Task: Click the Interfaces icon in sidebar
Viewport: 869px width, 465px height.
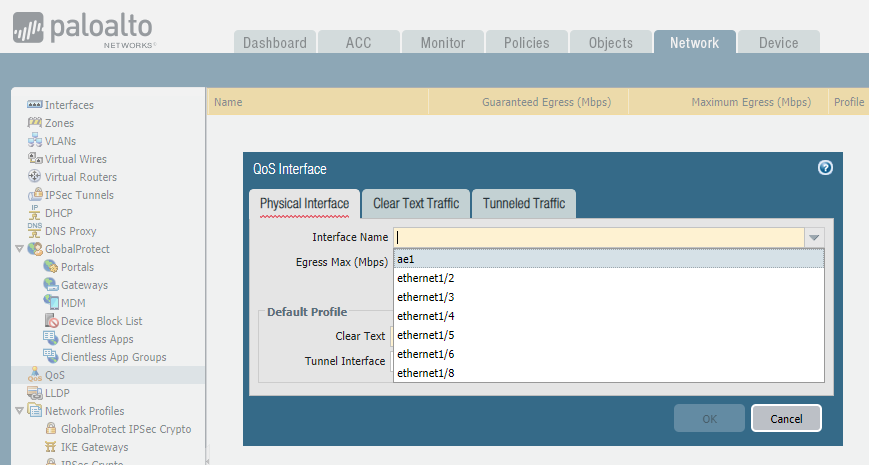Action: coord(35,105)
